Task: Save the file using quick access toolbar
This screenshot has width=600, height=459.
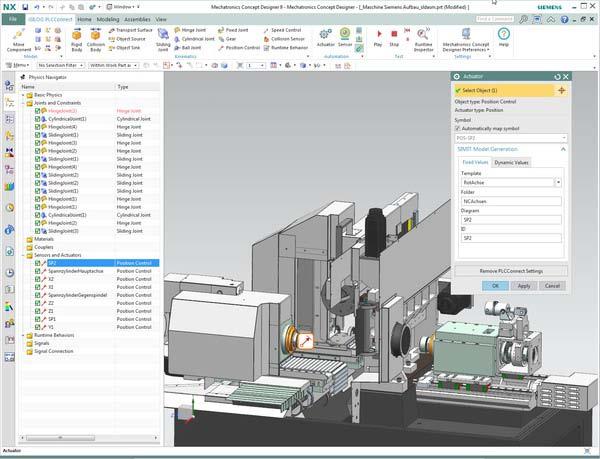Action: pyautogui.click(x=25, y=7)
